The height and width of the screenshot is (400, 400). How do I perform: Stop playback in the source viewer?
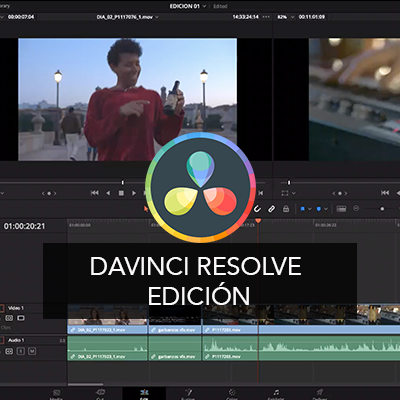(121, 193)
